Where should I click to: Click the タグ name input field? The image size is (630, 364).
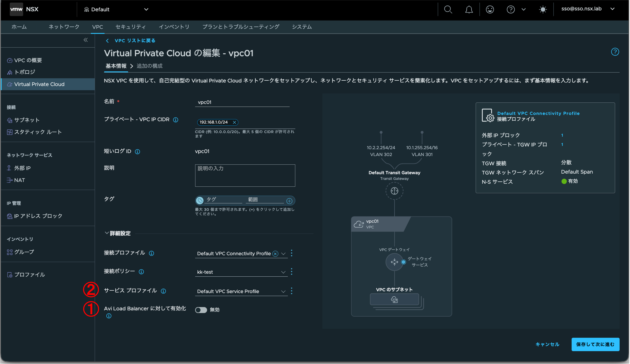click(x=224, y=200)
